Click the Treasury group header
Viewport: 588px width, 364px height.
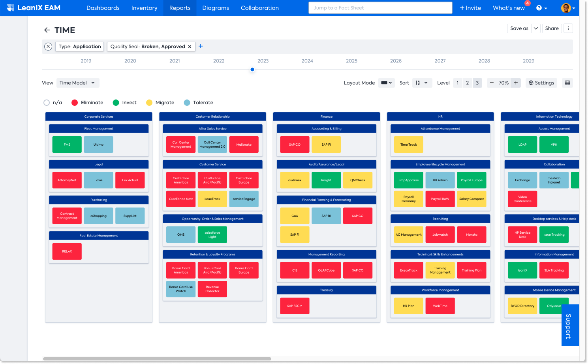point(327,290)
